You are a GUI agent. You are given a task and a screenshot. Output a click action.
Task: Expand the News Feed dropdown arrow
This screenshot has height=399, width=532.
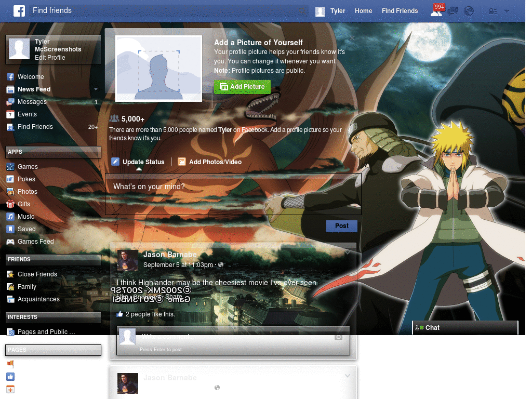tap(95, 89)
